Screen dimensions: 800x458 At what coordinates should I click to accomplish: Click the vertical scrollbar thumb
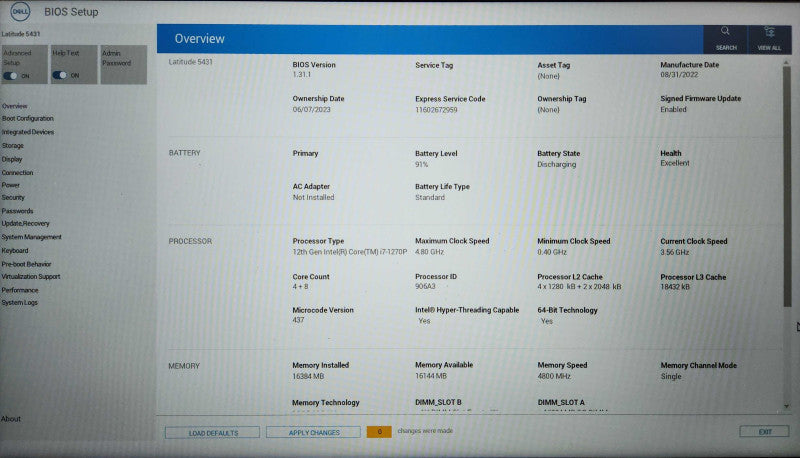[x=786, y=186]
